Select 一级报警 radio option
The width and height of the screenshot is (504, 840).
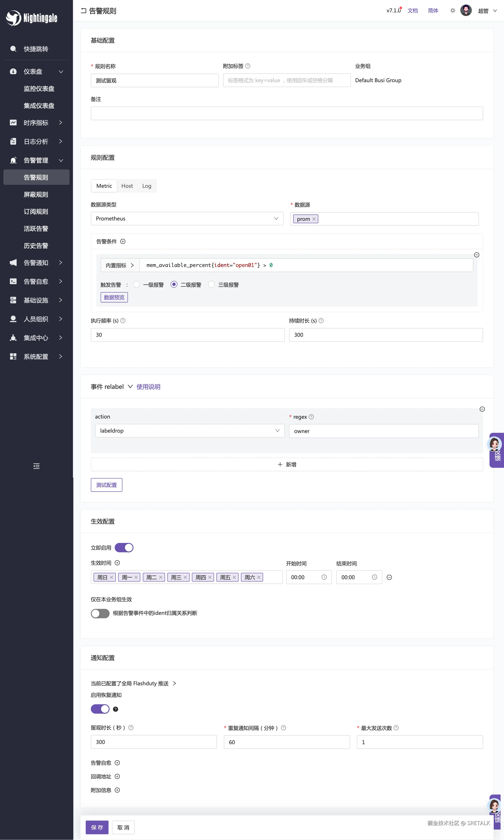pyautogui.click(x=136, y=284)
